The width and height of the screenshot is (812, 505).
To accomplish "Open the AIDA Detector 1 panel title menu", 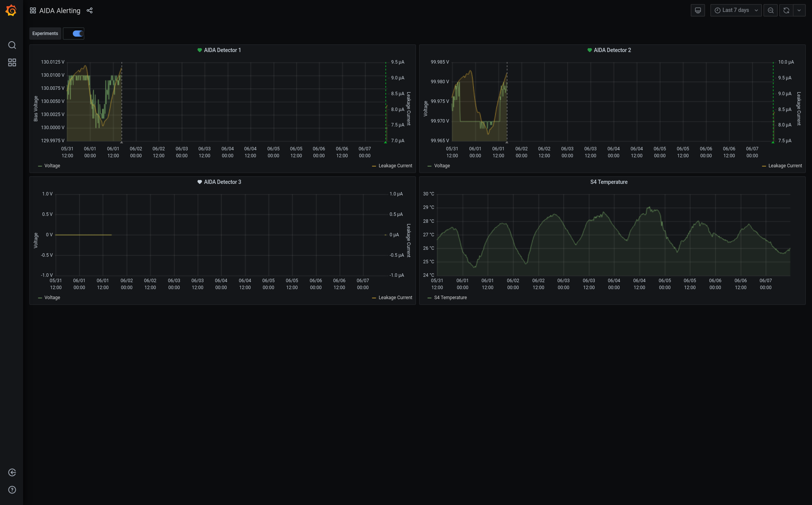I will click(222, 50).
